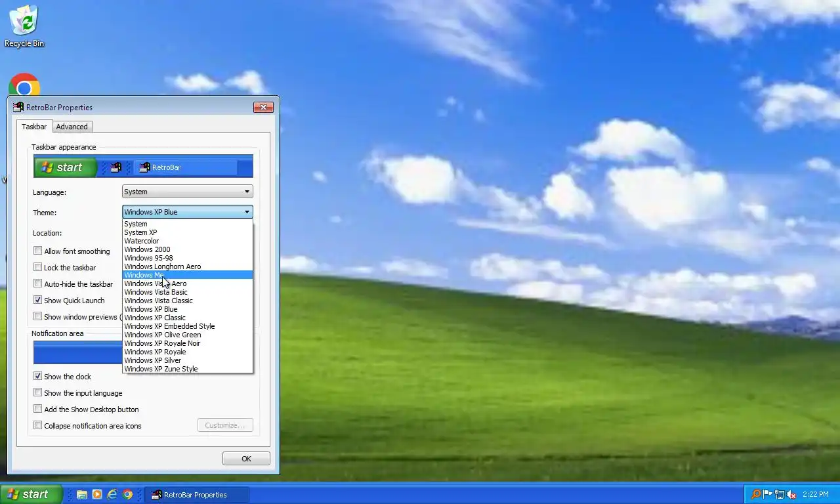Image resolution: width=840 pixels, height=504 pixels.
Task: Open the Recycle Bin desktop icon
Action: pyautogui.click(x=24, y=26)
